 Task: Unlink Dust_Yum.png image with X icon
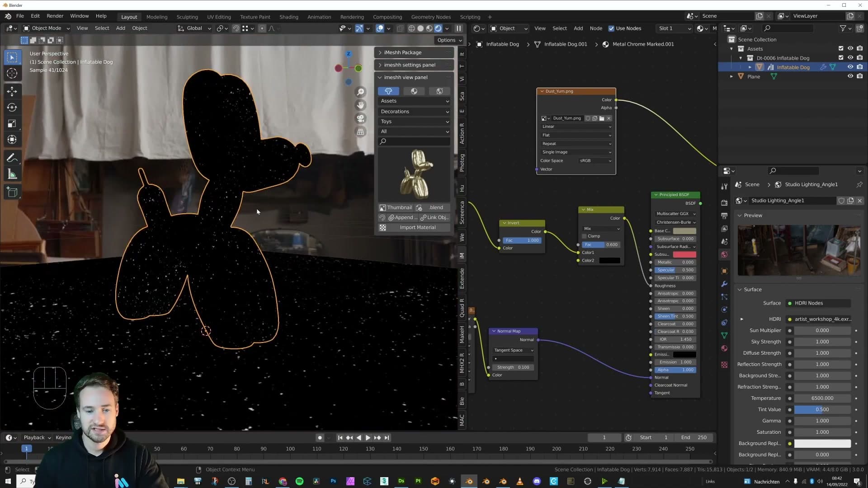click(609, 118)
